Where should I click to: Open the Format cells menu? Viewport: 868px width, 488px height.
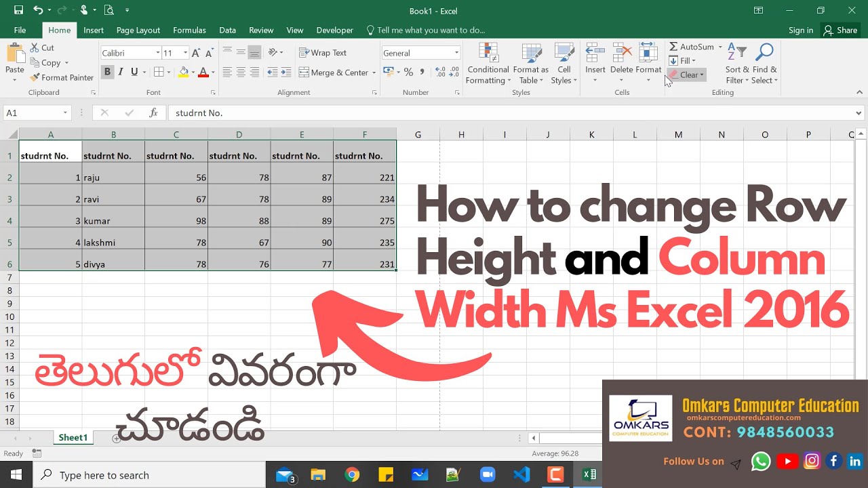tap(648, 63)
